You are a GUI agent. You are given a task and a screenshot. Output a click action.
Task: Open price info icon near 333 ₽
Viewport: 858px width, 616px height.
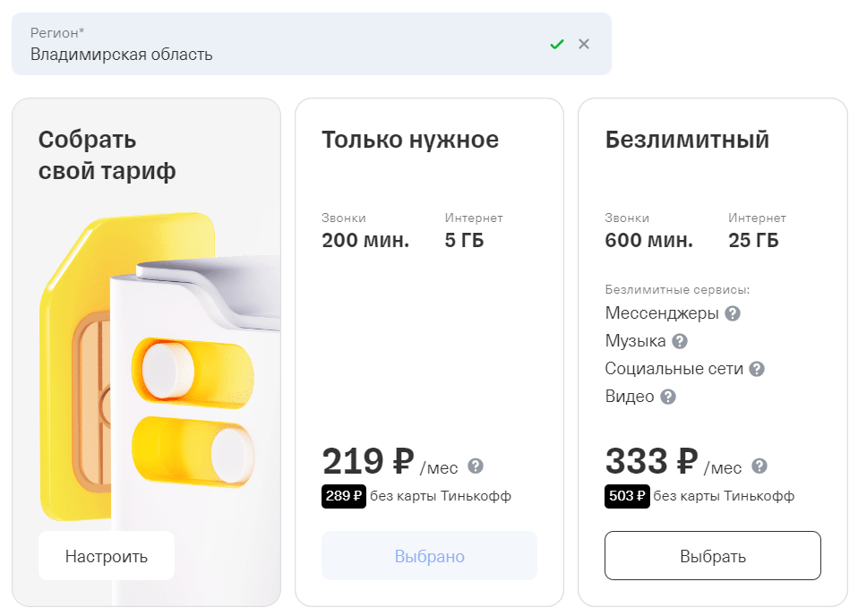[x=759, y=466]
